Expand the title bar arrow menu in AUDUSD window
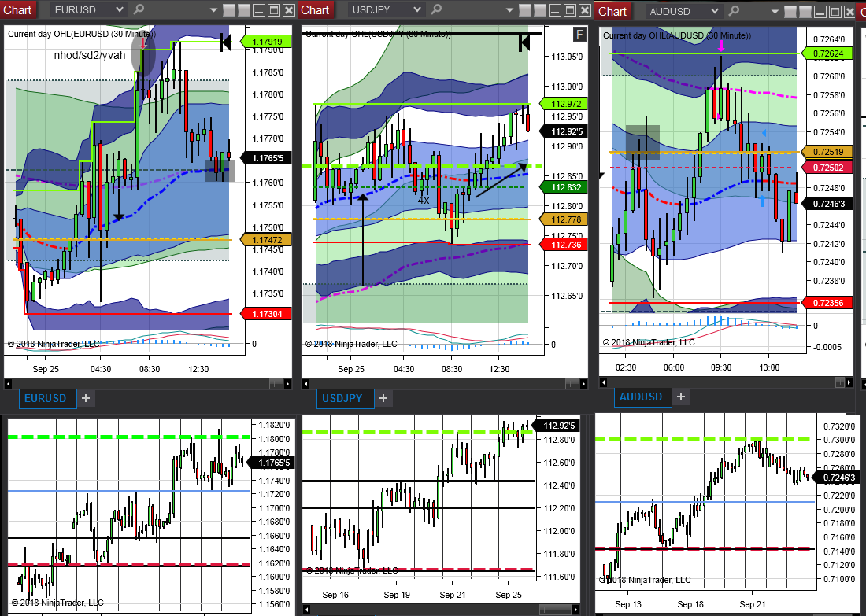Screen dimensions: 866x616 (775, 12)
